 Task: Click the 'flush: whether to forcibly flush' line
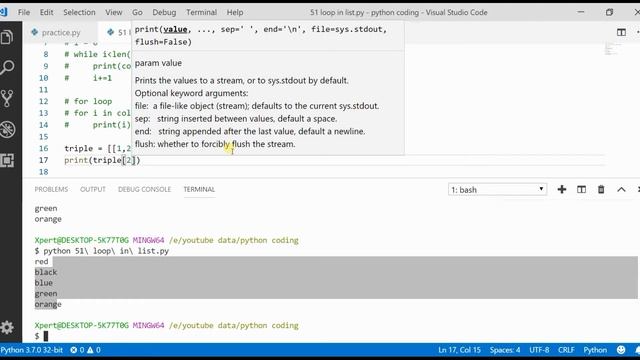(x=215, y=144)
